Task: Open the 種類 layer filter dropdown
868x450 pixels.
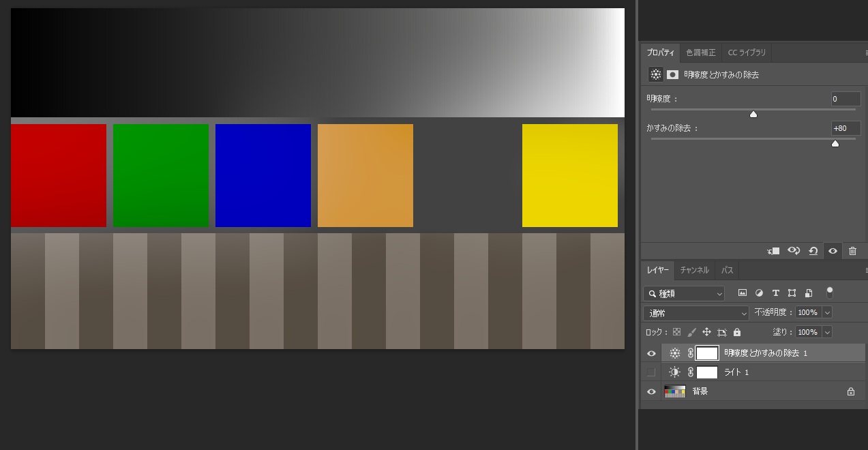Action: point(684,293)
